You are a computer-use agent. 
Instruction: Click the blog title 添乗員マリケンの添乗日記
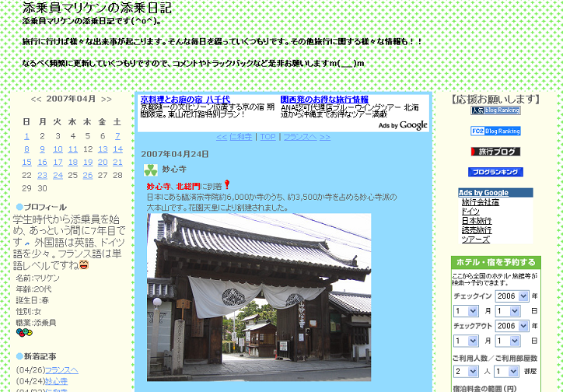coord(97,8)
